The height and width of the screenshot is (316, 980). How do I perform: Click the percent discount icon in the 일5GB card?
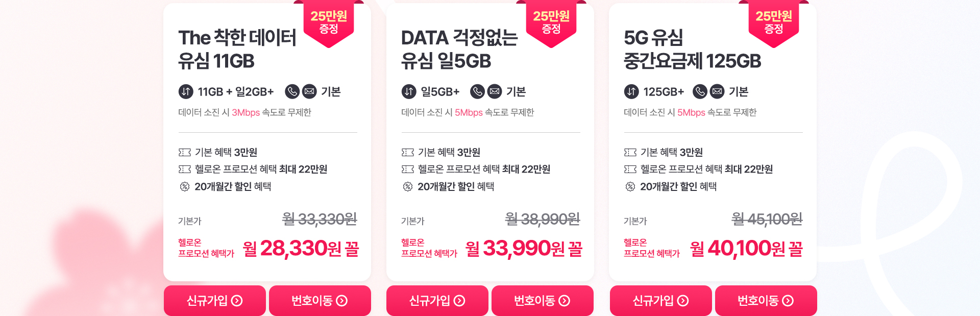pos(407,187)
